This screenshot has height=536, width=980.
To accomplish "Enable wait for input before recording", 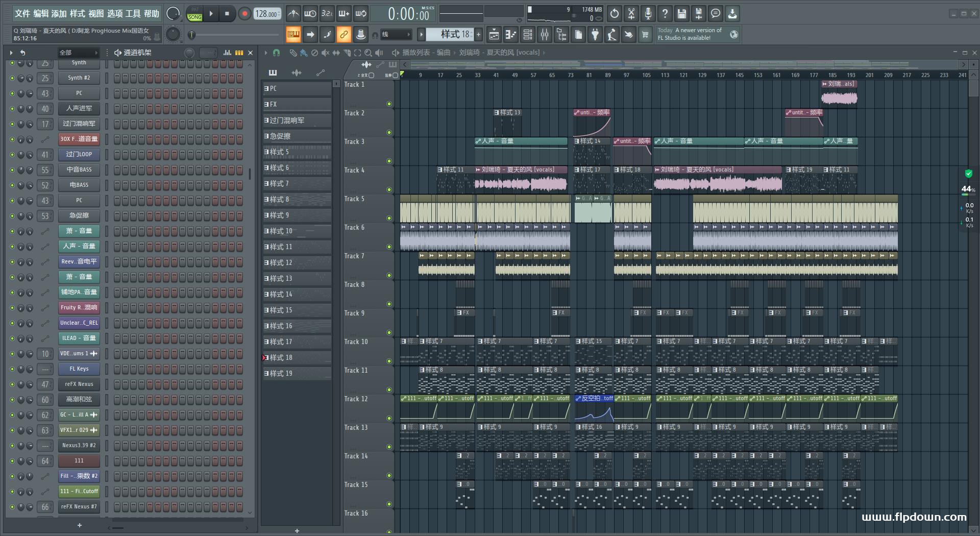I will point(310,14).
